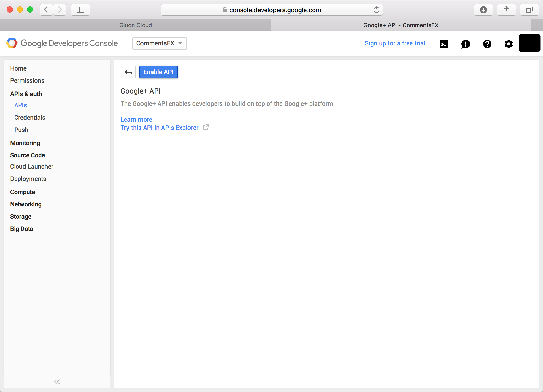Open the settings gear icon
This screenshot has width=543, height=392.
coord(509,44)
